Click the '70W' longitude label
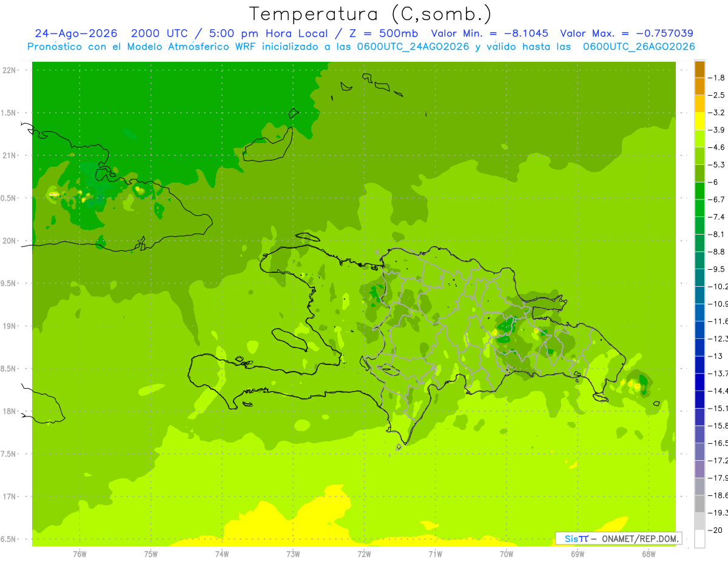Screen dimensions: 728x562 [507, 554]
